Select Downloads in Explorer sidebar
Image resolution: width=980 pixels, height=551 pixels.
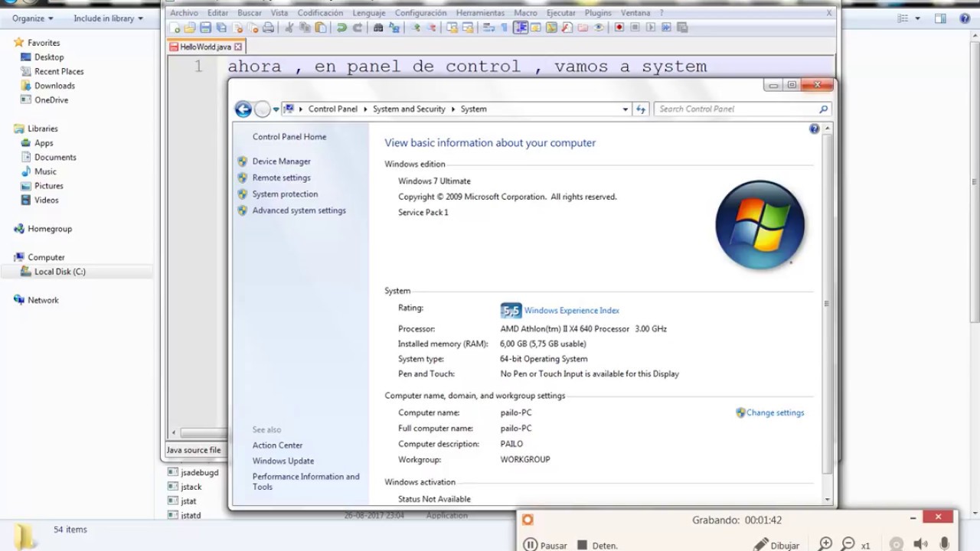point(54,86)
